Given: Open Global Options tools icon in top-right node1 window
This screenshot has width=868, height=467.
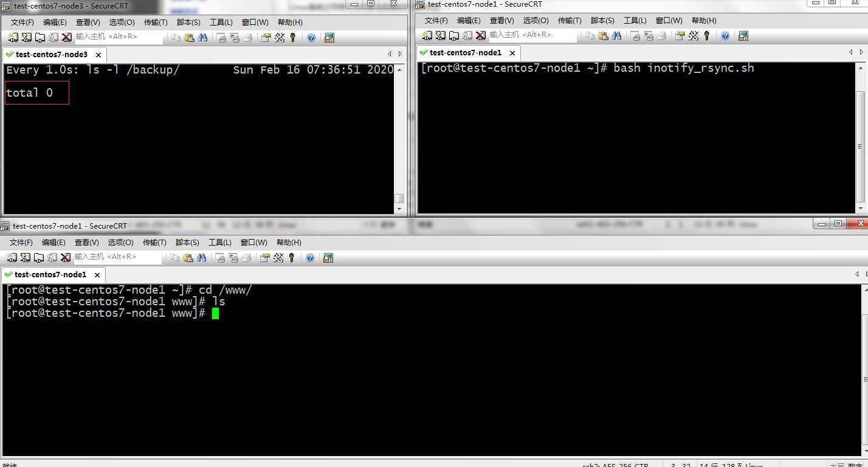Looking at the screenshot, I should [x=694, y=36].
